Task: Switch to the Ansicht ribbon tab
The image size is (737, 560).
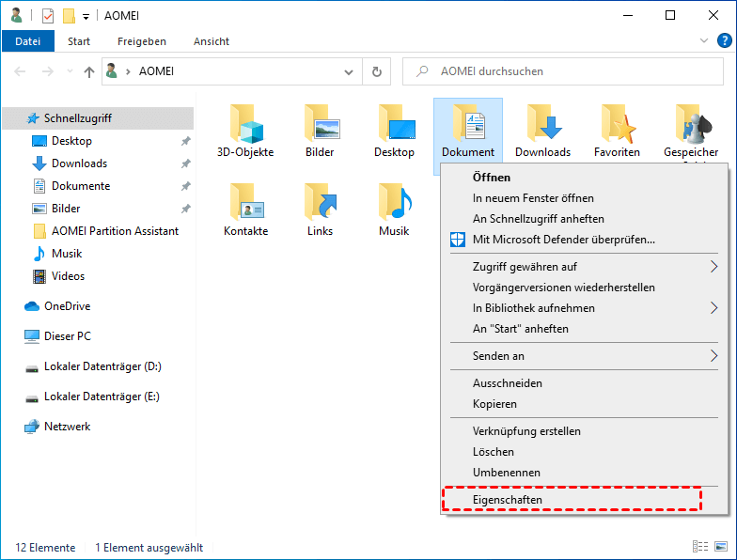Action: pyautogui.click(x=211, y=41)
